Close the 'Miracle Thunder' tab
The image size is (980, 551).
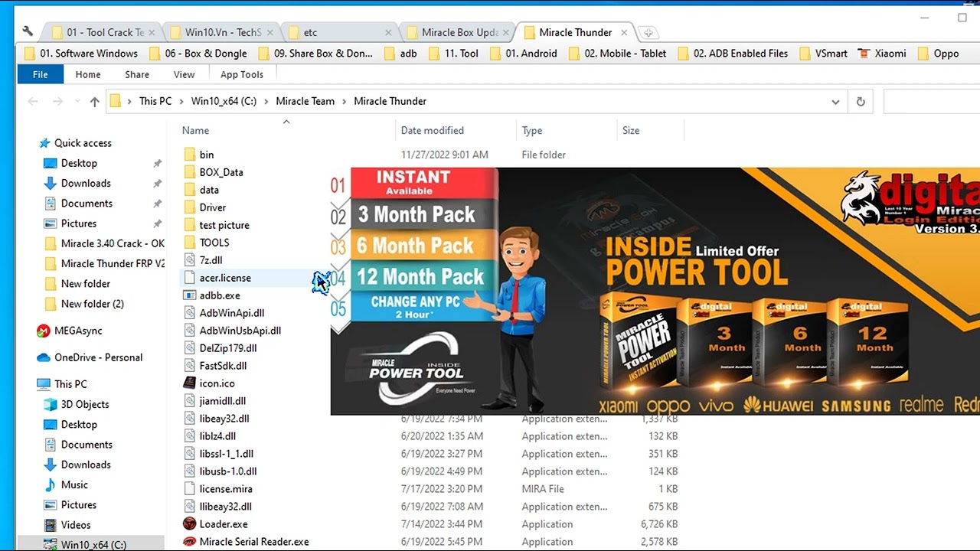(624, 32)
